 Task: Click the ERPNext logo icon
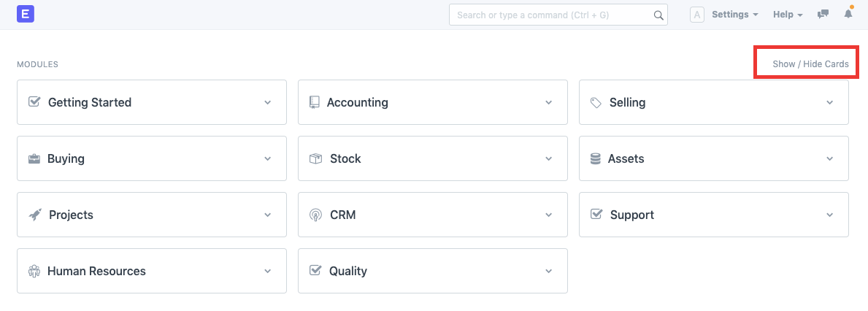tap(26, 14)
